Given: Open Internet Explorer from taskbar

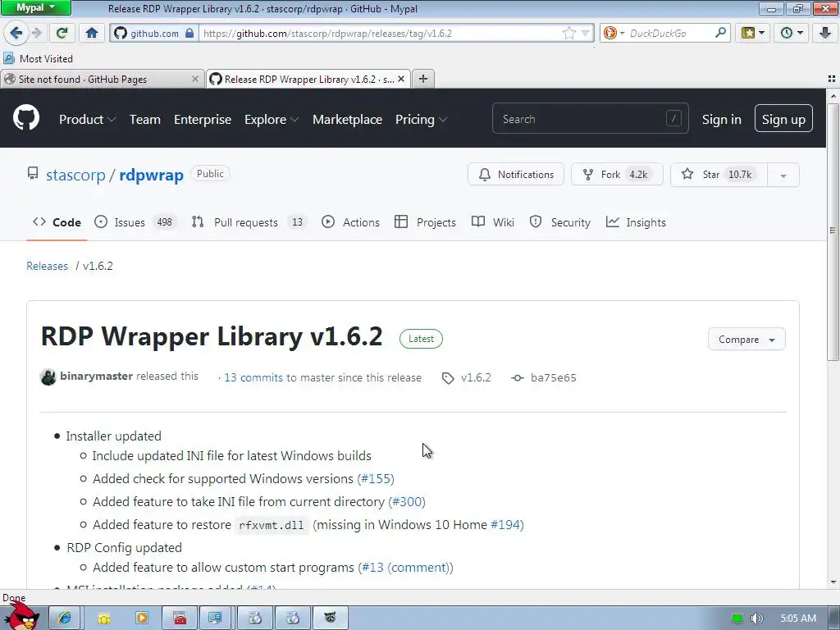Looking at the screenshot, I should [x=65, y=619].
